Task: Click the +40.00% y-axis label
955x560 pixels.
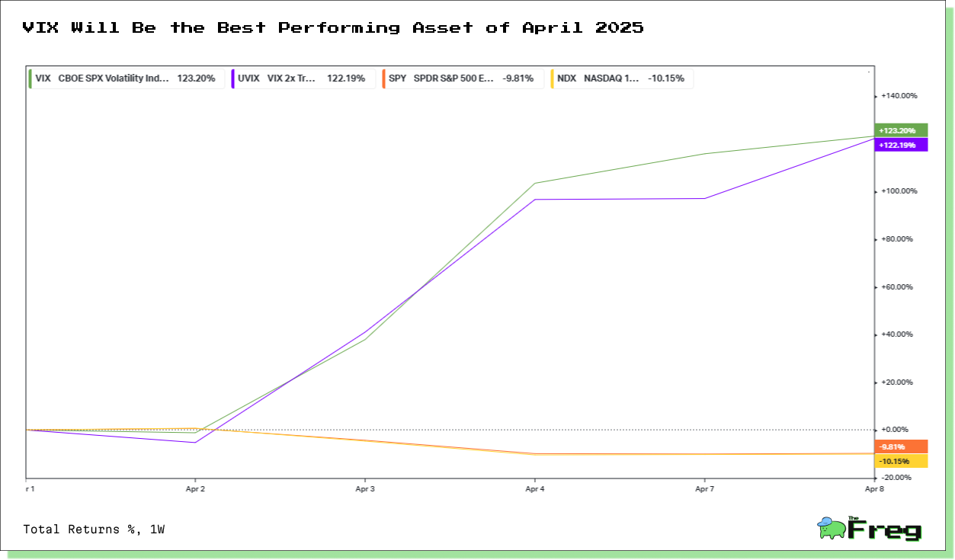Action: coord(899,334)
